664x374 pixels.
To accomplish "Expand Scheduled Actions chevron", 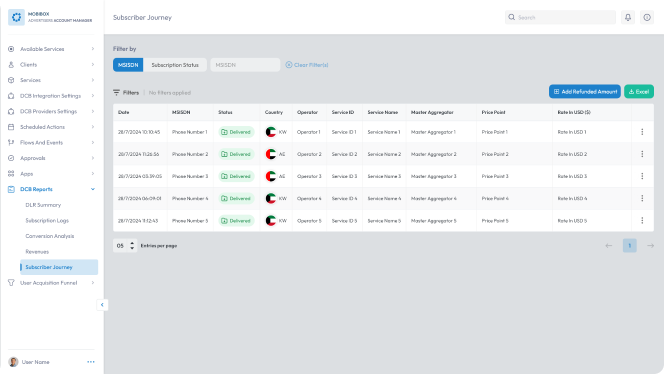I will click(x=93, y=127).
